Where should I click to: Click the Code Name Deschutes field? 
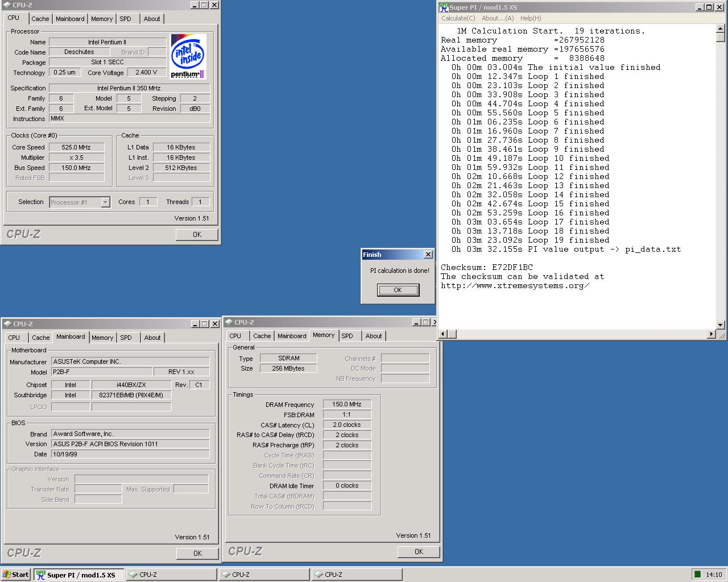pos(79,52)
